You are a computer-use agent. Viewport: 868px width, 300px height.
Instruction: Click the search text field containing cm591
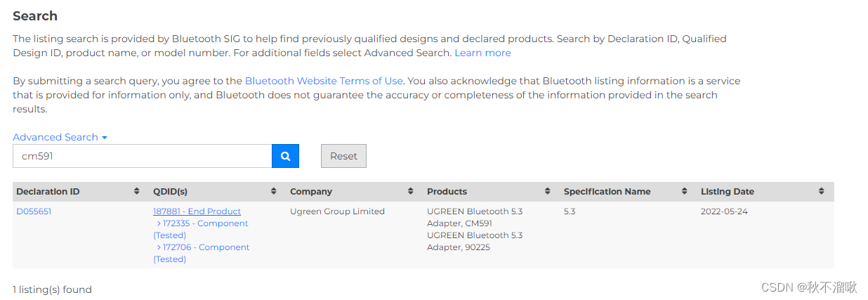point(142,157)
